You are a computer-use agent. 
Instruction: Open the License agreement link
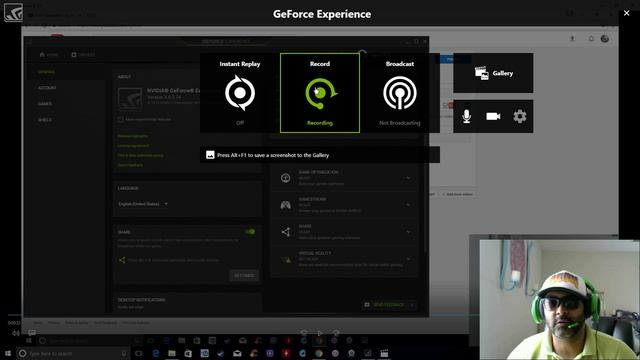[133, 146]
